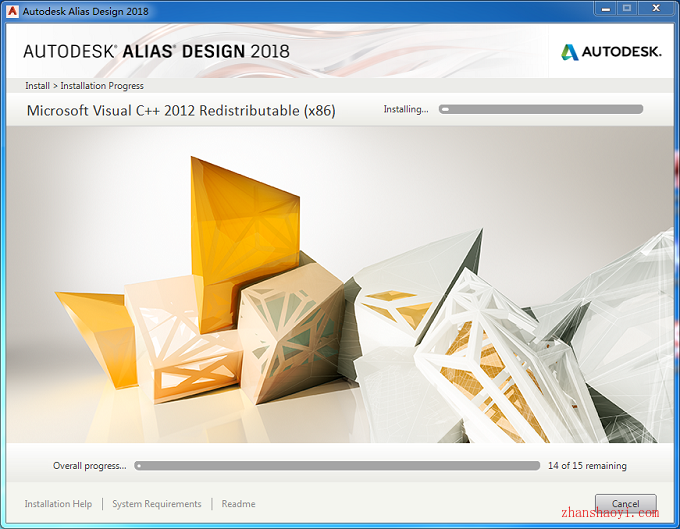
Task: Open the Readme link
Action: (x=238, y=504)
